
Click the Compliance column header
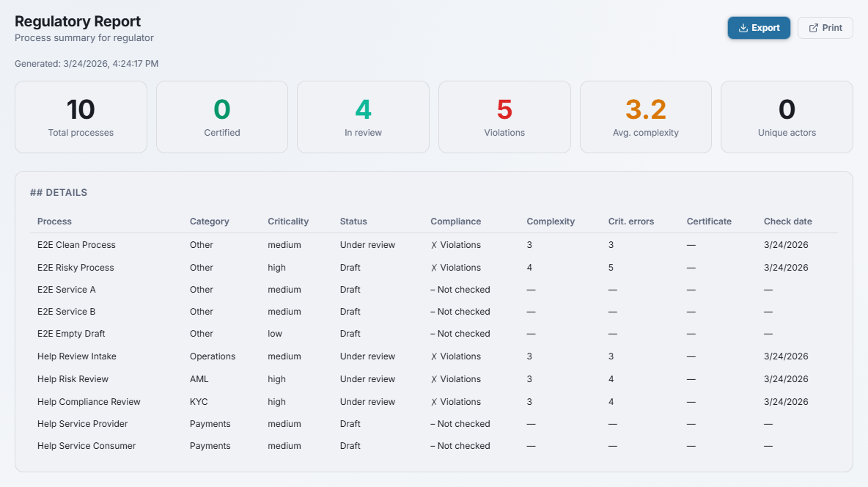(x=455, y=221)
